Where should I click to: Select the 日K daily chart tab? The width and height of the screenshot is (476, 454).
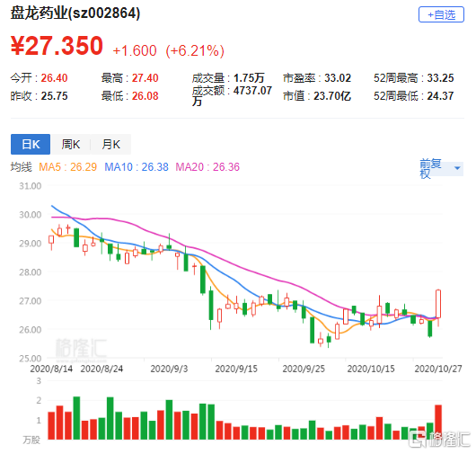[31, 144]
